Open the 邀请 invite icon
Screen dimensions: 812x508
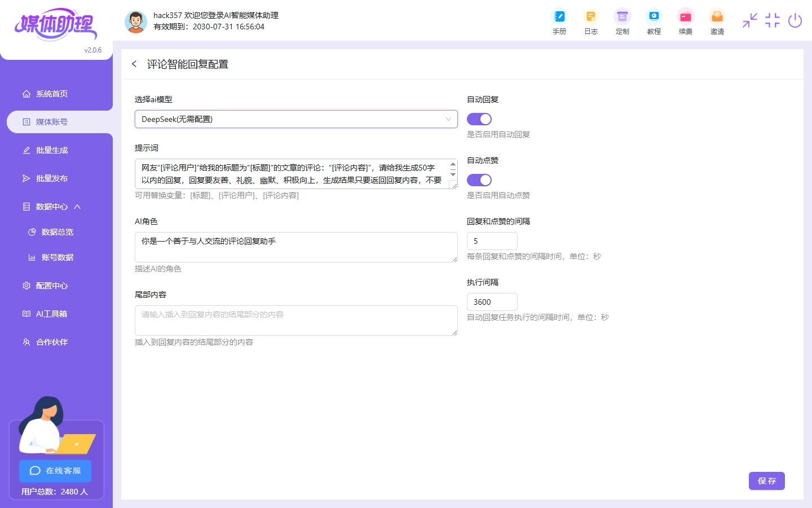pyautogui.click(x=717, y=22)
